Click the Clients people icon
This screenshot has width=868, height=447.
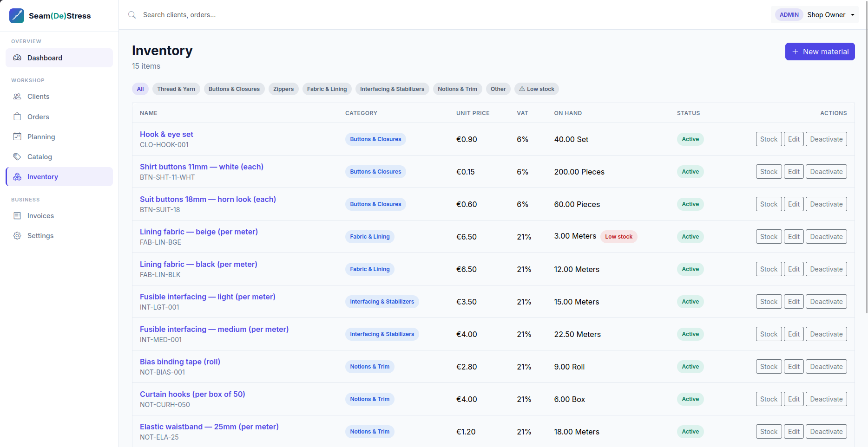(x=17, y=97)
